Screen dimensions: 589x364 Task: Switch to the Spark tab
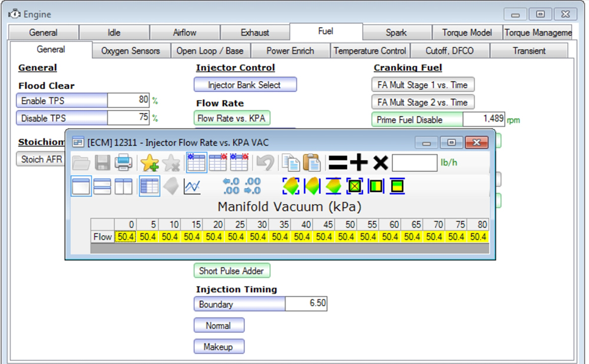point(396,32)
